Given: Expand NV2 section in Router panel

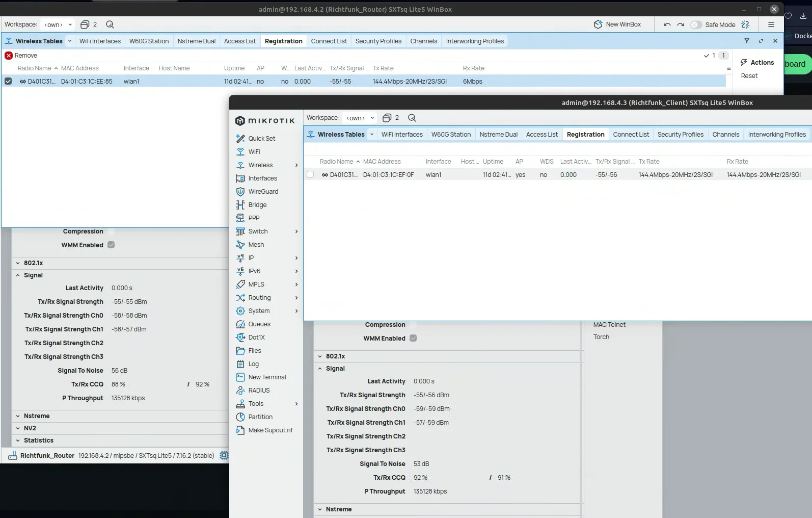Looking at the screenshot, I should pyautogui.click(x=18, y=428).
